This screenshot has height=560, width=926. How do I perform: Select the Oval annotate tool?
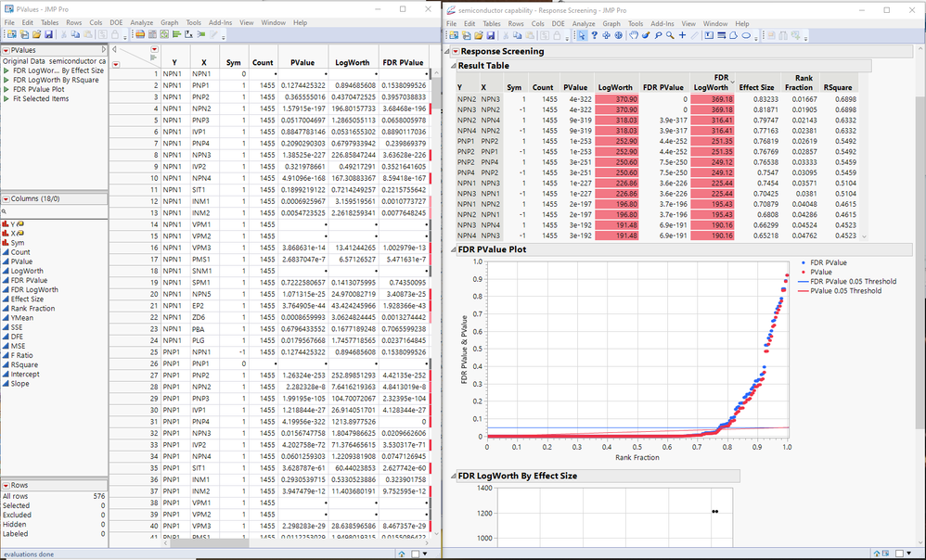[x=746, y=35]
